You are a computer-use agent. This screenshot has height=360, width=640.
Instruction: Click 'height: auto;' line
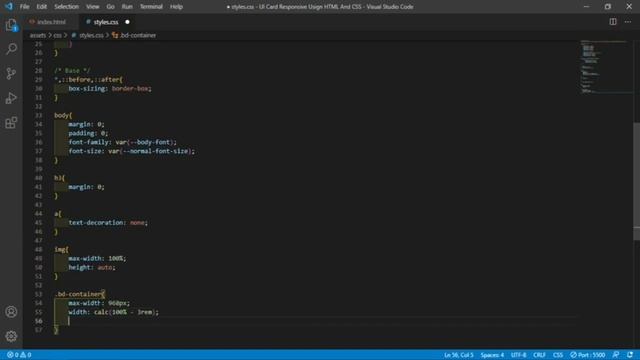point(92,267)
